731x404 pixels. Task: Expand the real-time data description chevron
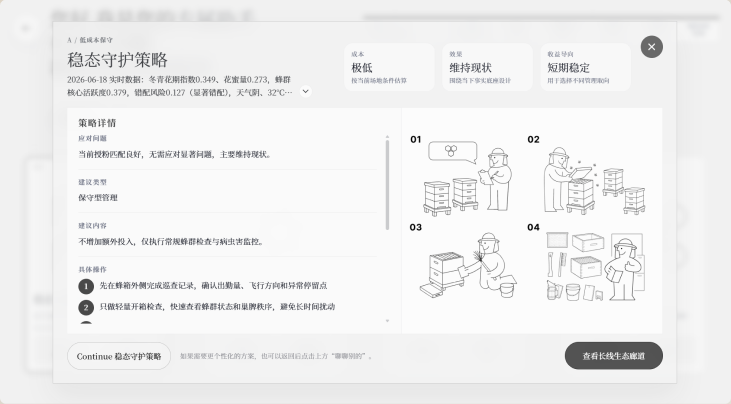[305, 91]
